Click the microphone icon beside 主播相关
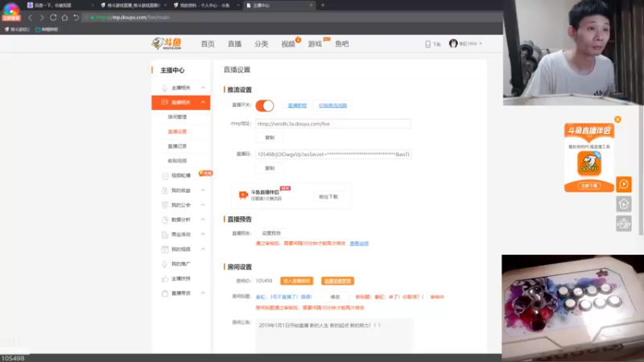Screen dimensions: 644x362 tap(165, 88)
